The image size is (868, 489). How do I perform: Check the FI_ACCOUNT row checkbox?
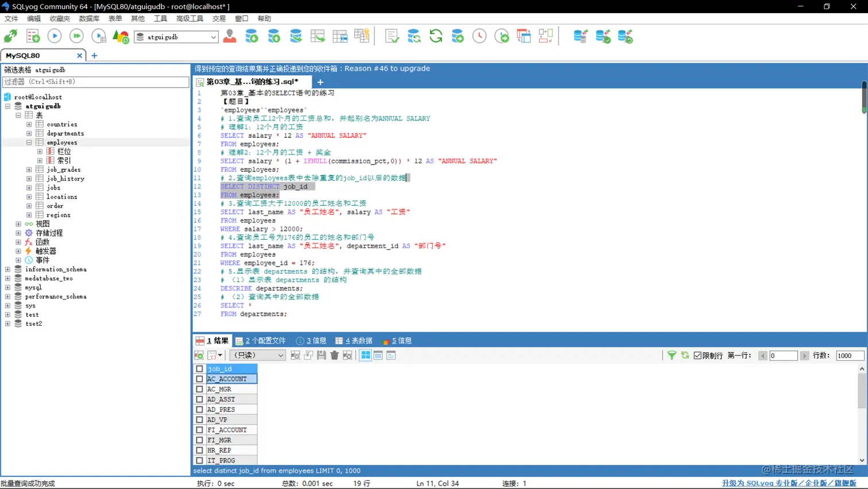point(199,430)
